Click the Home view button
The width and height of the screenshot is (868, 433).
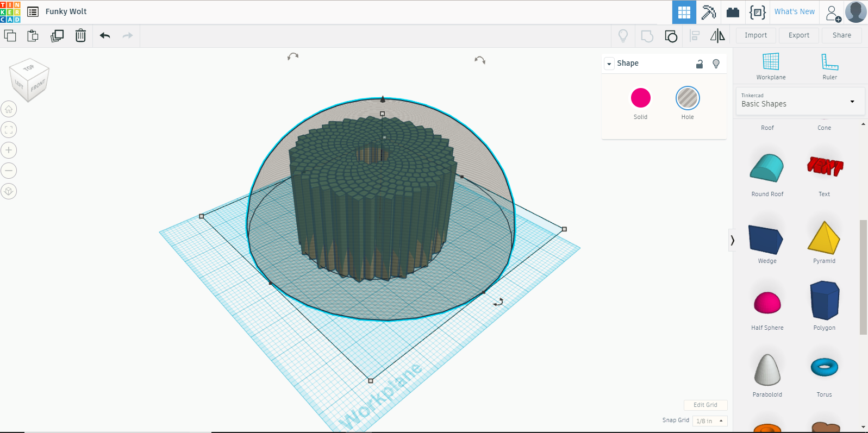coord(9,109)
